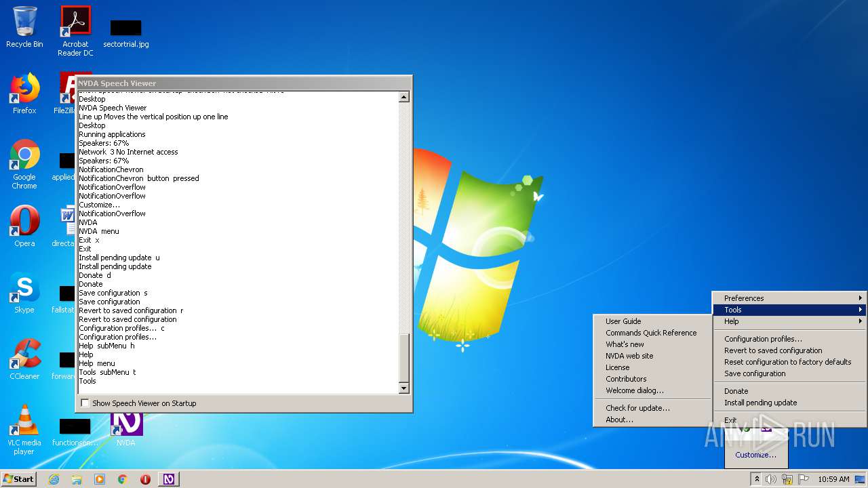Click 'Tools subMenu t' line
Image resolution: width=868 pixels, height=488 pixels.
107,372
